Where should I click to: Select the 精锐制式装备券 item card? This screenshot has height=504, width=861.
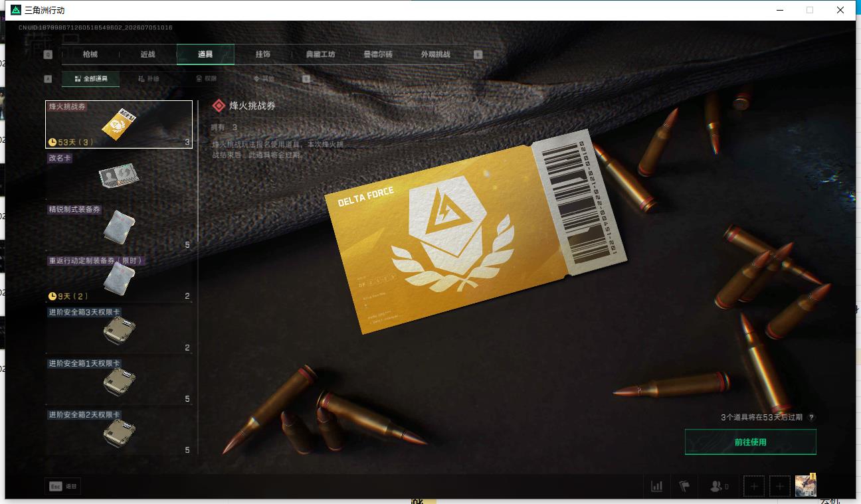(x=119, y=226)
